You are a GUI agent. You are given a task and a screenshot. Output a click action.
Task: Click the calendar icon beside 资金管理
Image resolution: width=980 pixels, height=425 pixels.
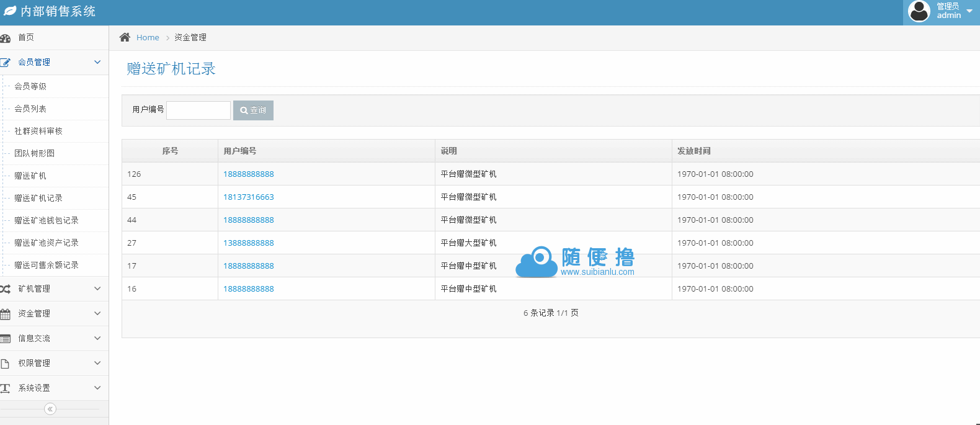pos(6,314)
